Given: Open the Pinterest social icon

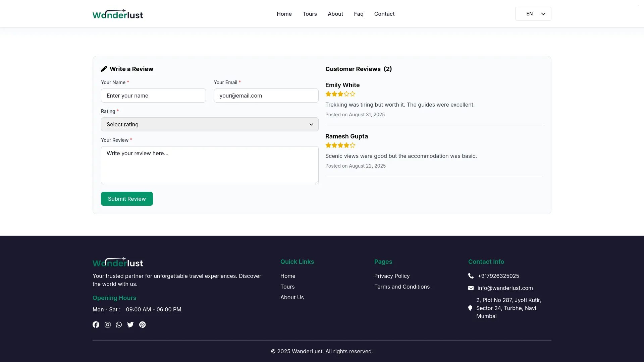Looking at the screenshot, I should pos(143,324).
